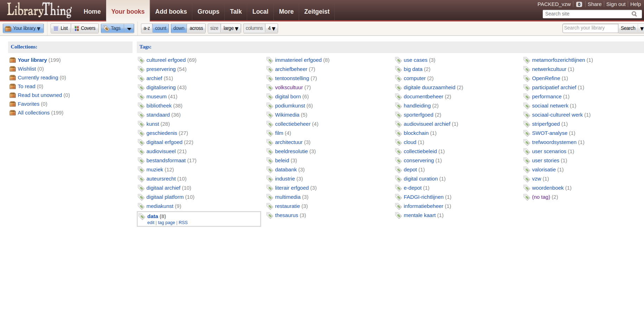Switch to Covers view
Screen dimensions: 644x334
tap(85, 28)
